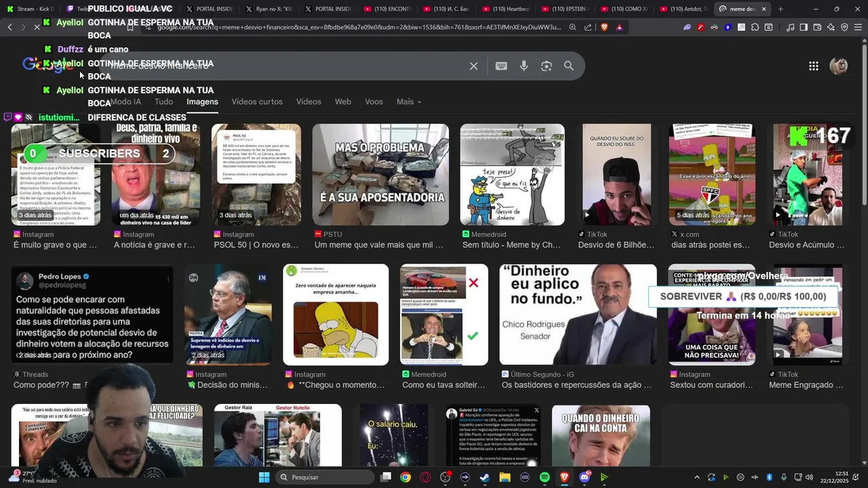Screen dimensions: 868x488
Task: Open the 'Gestor Raiz Gestor Nutella' meme
Action: tap(278, 435)
